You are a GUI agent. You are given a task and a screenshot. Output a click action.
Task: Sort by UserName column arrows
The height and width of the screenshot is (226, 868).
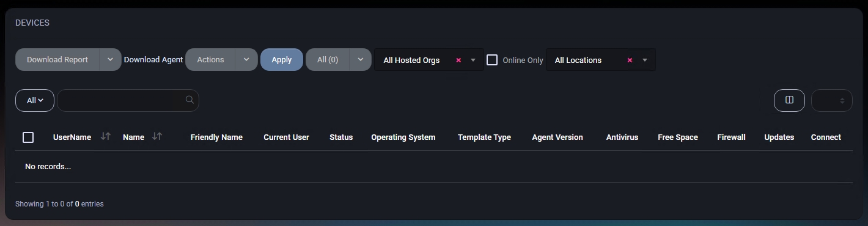coord(105,137)
